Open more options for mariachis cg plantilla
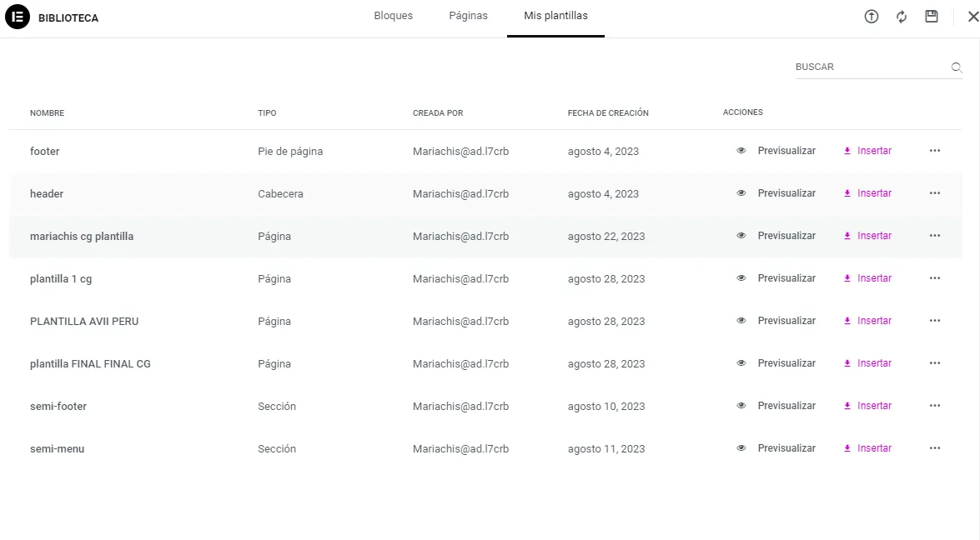The image size is (980, 540). (x=935, y=235)
